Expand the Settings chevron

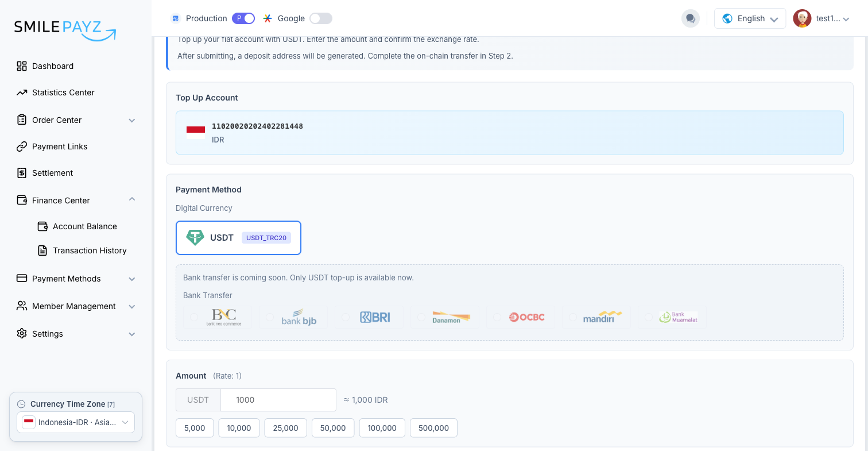pos(132,334)
